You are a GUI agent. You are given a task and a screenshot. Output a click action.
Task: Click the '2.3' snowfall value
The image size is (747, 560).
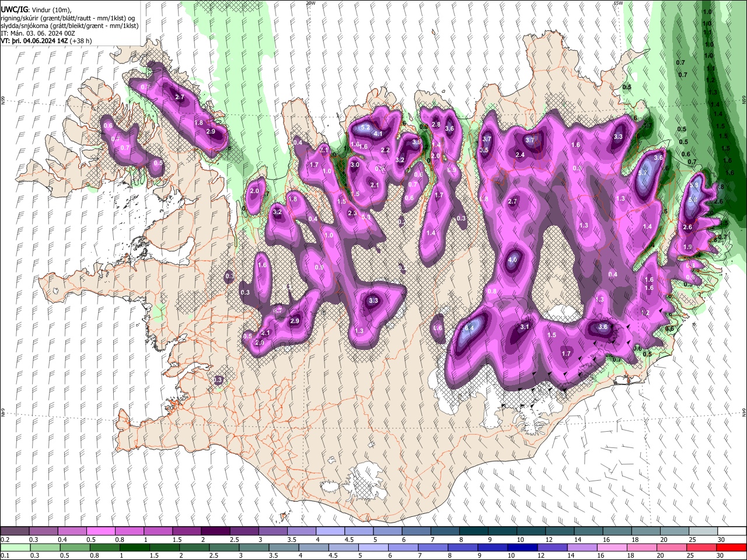pos(352,213)
